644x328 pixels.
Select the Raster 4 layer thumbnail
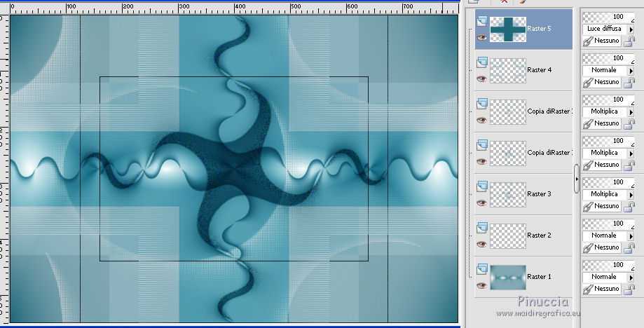508,71
